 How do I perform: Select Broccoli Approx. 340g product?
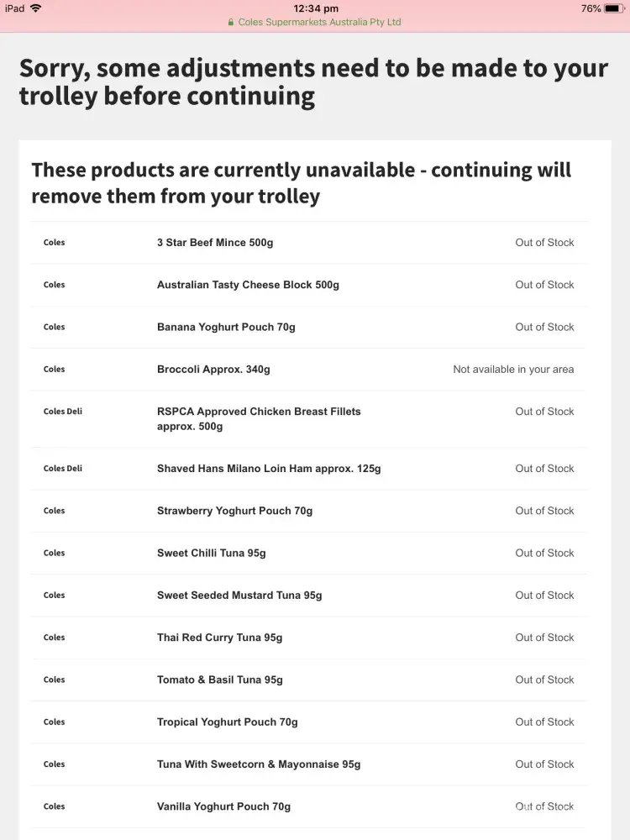pos(213,370)
